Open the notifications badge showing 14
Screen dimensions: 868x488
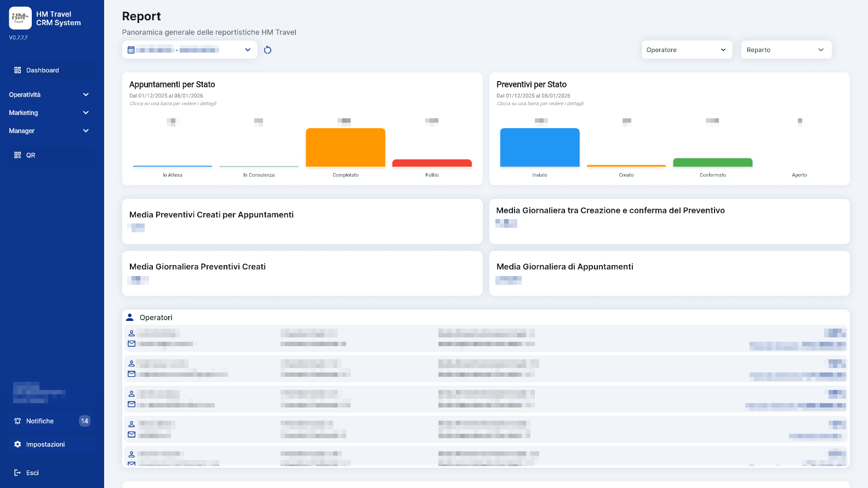(x=84, y=421)
